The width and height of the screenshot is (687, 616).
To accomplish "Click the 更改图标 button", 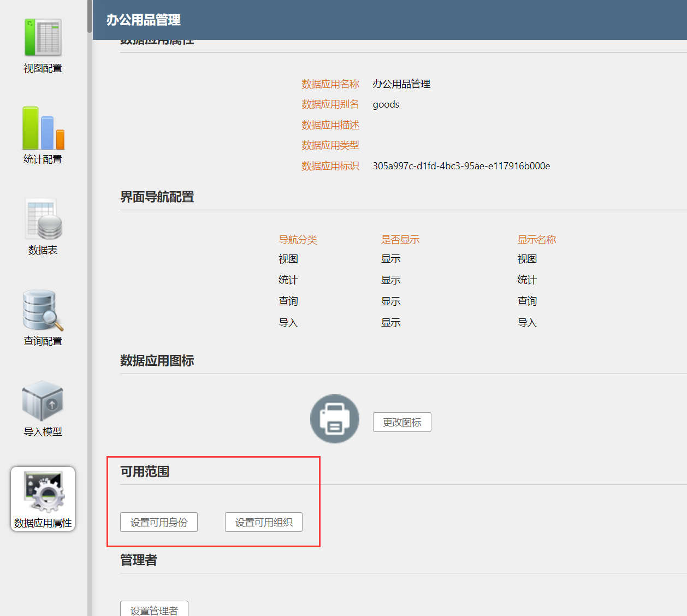I will point(402,422).
